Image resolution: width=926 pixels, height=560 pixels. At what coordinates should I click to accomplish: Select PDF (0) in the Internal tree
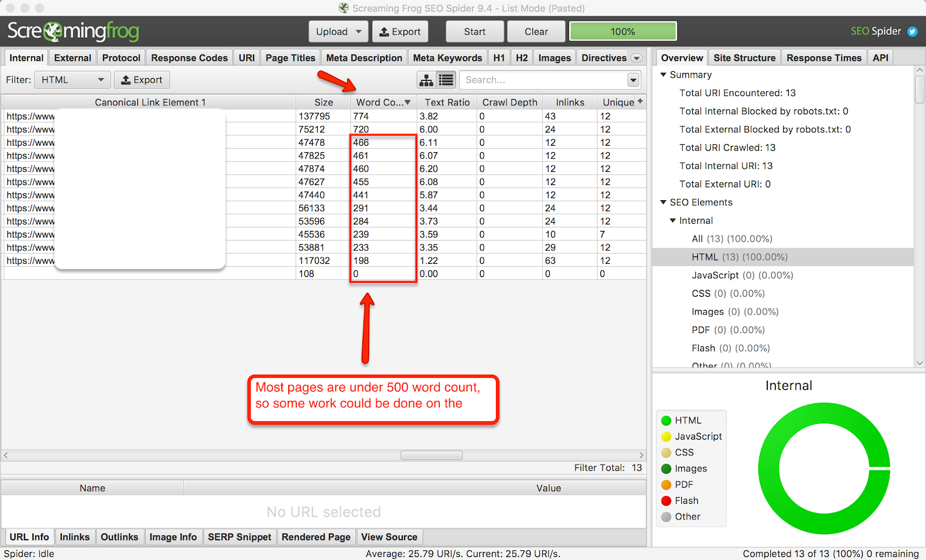728,330
